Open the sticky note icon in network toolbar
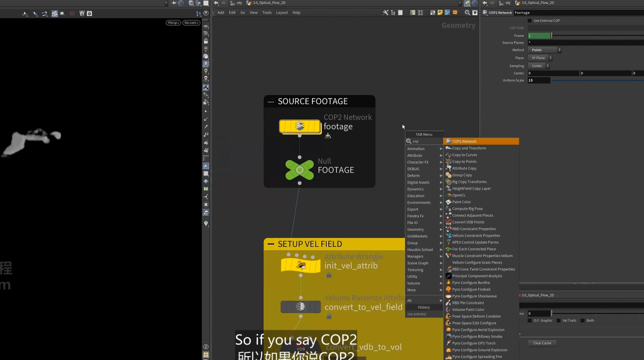This screenshot has height=360, width=644. 440,12
